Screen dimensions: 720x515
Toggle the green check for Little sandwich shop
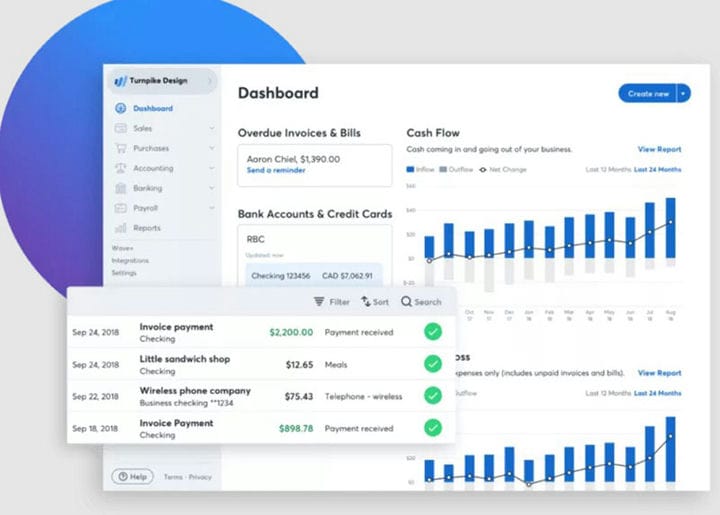pyautogui.click(x=433, y=364)
